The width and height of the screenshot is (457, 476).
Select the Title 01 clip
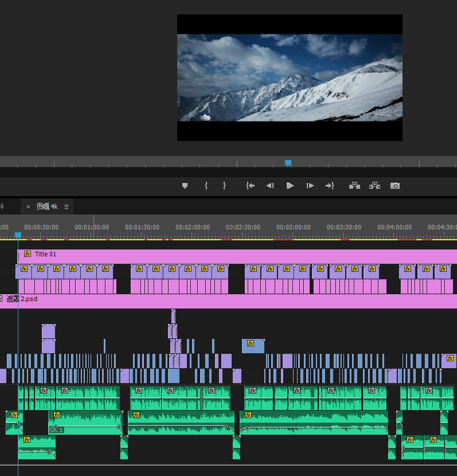click(237, 256)
